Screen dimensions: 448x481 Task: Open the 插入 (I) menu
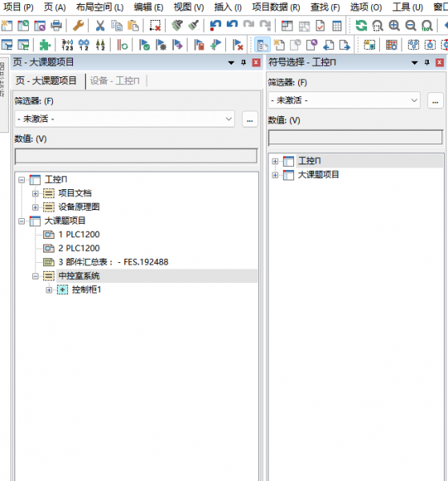[228, 7]
